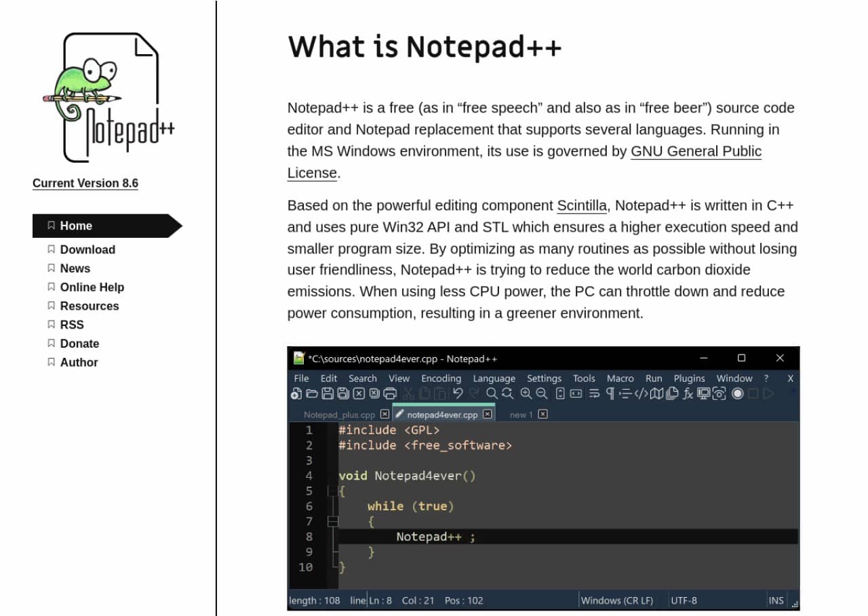Toggle the Word wrap toolbar icon
The width and height of the screenshot is (868, 616).
594,393
